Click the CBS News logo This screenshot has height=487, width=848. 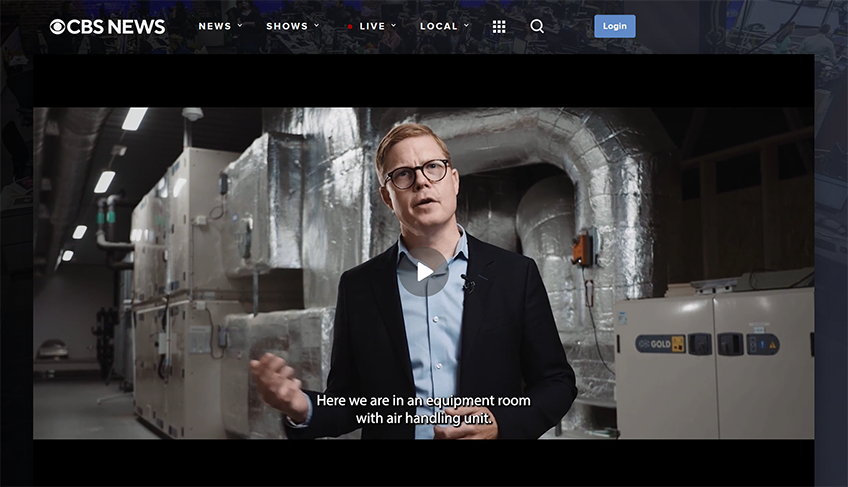pos(107,27)
